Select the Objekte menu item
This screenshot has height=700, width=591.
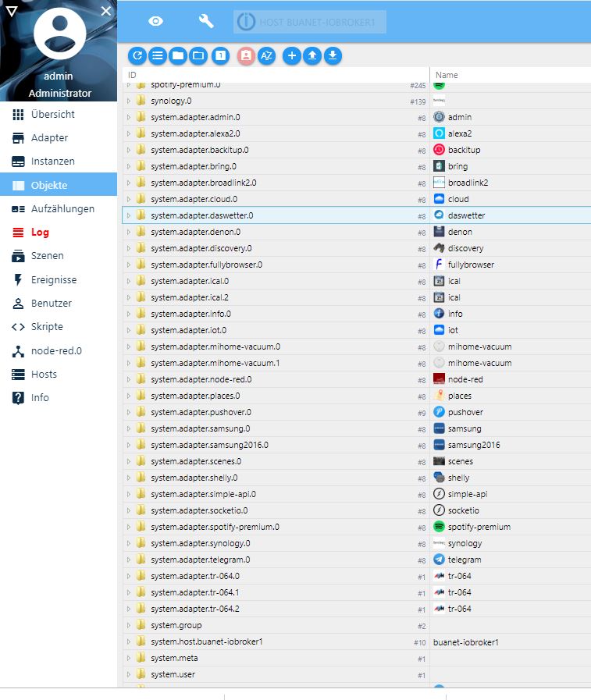click(59, 185)
